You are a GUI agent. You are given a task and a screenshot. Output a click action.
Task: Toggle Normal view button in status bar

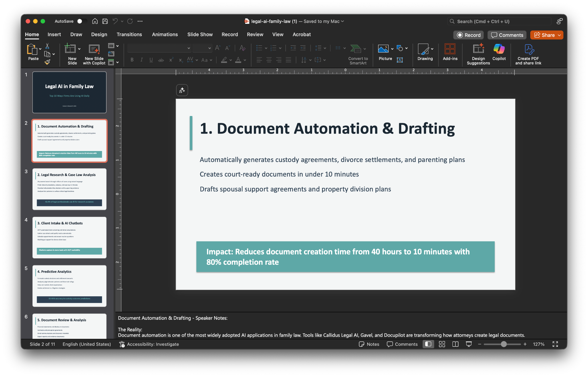428,344
